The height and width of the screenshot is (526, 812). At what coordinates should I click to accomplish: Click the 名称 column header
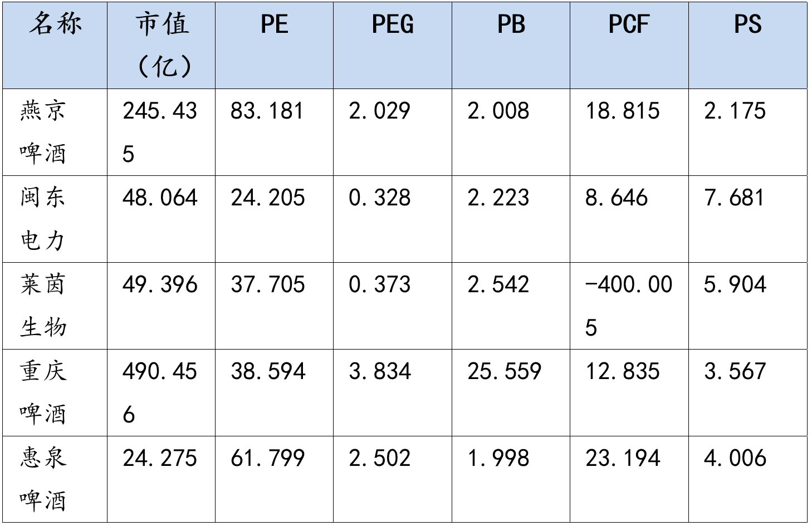pos(55,24)
